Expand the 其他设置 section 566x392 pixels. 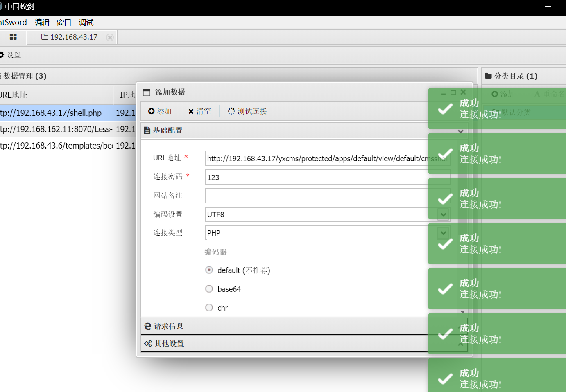coord(304,344)
